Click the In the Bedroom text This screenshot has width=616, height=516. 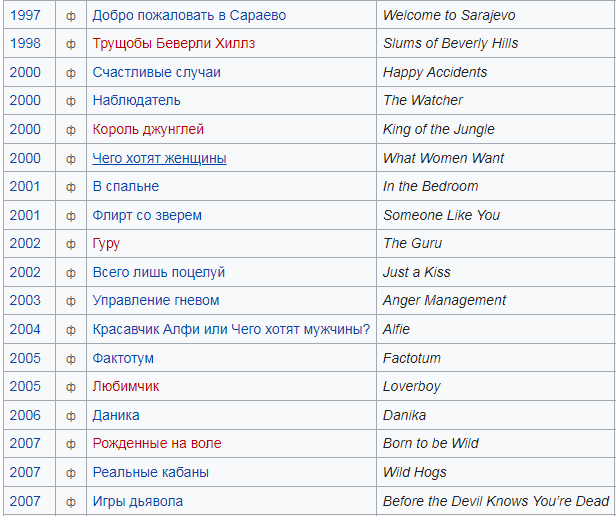pos(431,186)
